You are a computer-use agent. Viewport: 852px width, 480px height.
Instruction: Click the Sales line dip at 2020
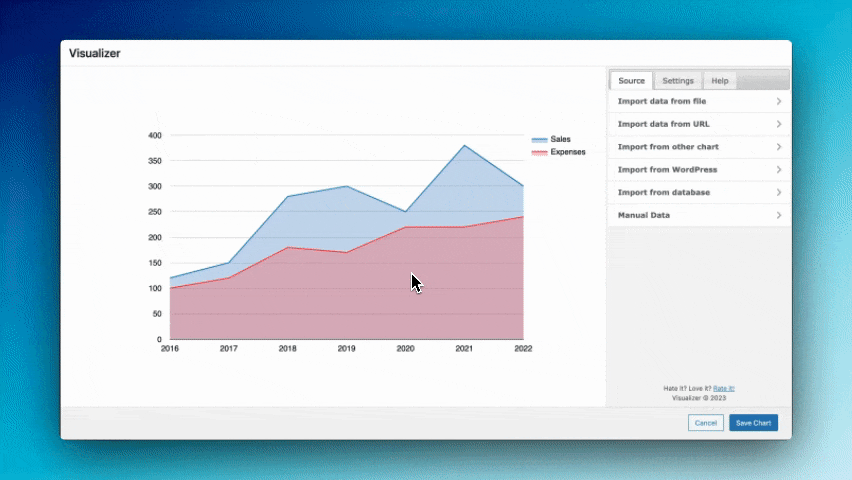405,211
